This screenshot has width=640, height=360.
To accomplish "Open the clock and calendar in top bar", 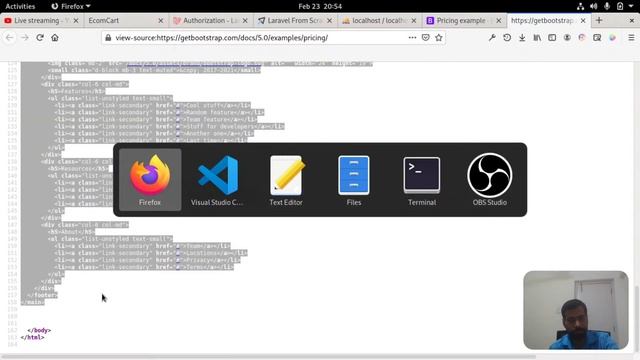I will 320,6.
